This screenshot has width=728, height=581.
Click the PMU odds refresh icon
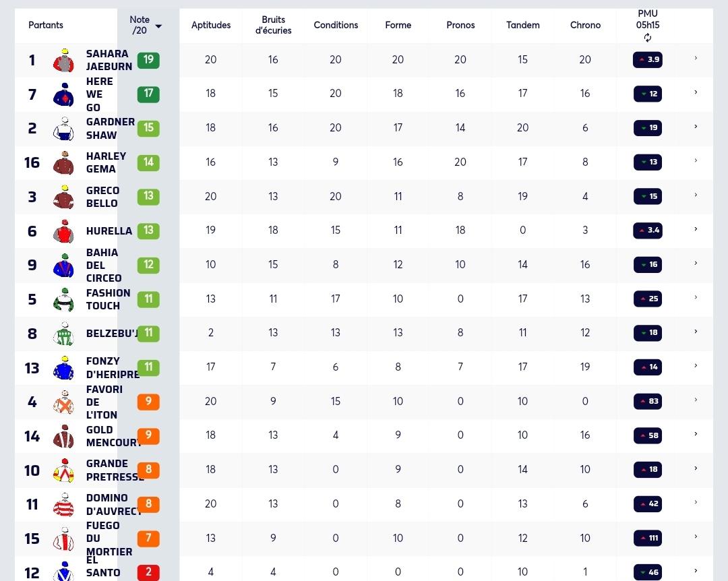pyautogui.click(x=647, y=38)
